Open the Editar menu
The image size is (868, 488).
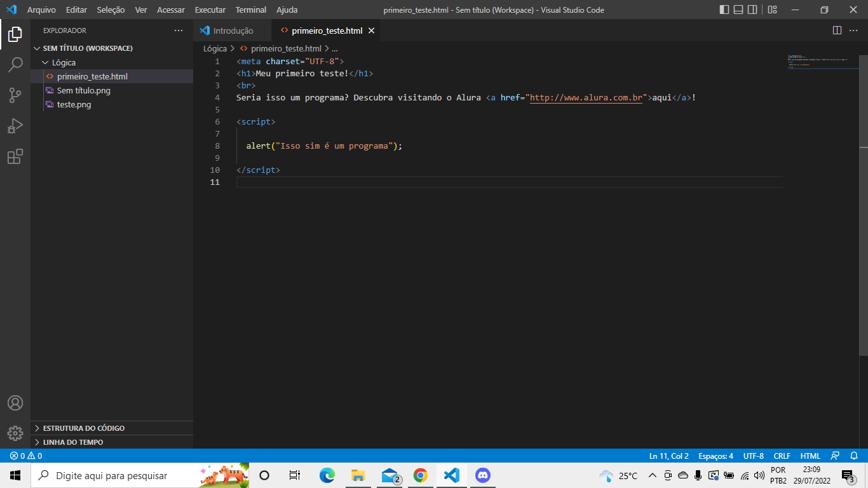point(76,10)
